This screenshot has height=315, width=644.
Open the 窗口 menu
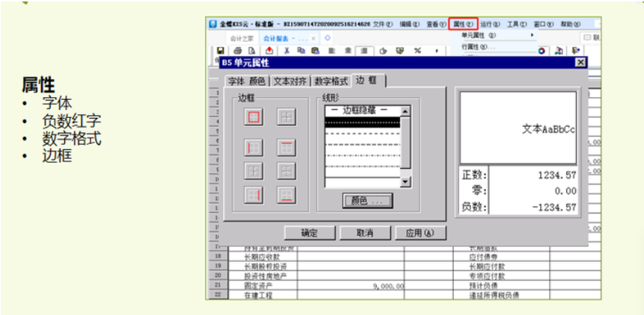point(543,24)
